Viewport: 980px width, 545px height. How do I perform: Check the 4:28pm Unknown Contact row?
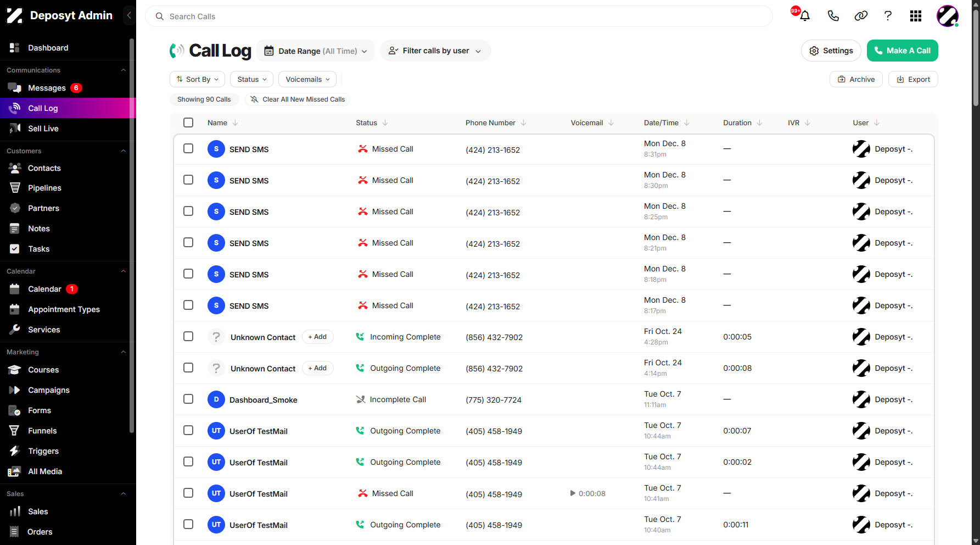188,336
